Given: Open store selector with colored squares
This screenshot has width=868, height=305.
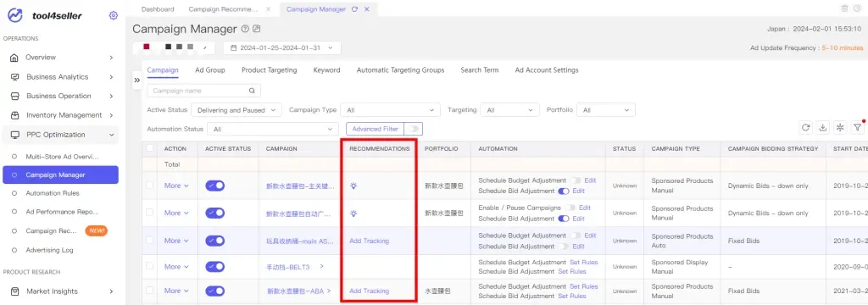Looking at the screenshot, I should coord(175,48).
